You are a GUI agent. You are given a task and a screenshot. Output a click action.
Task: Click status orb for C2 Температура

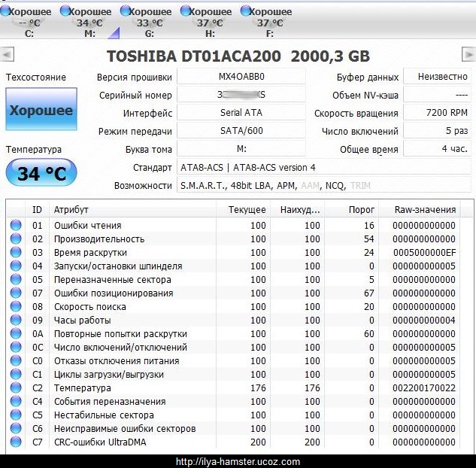[16, 387]
